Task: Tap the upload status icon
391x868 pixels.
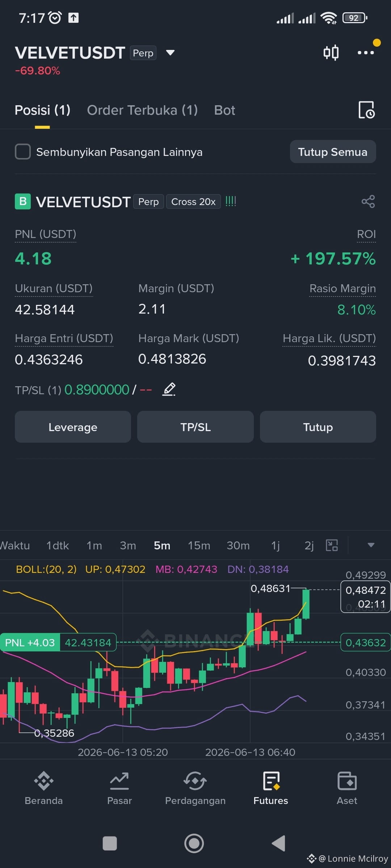Action: click(73, 17)
